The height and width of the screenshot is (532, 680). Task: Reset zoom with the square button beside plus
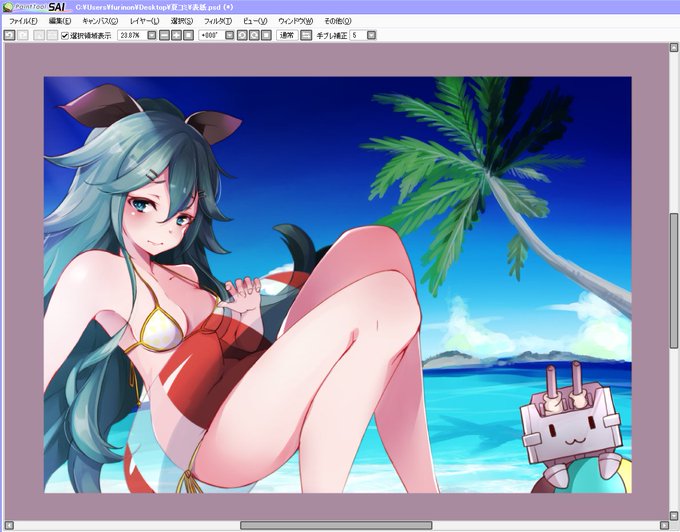point(188,36)
